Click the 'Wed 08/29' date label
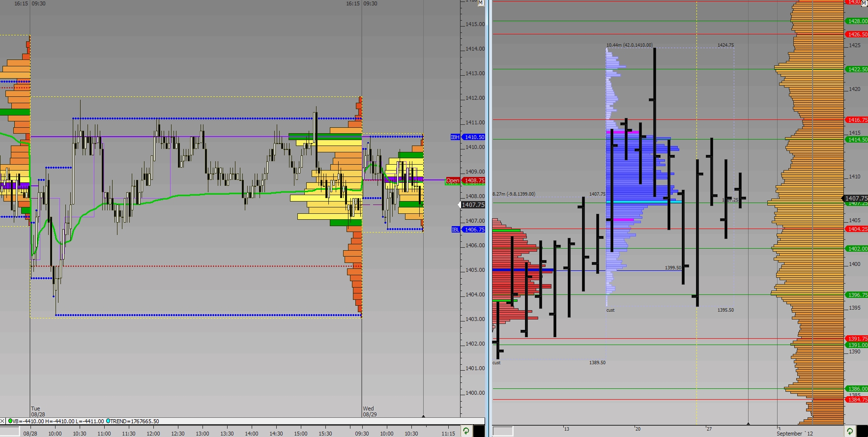 370,411
